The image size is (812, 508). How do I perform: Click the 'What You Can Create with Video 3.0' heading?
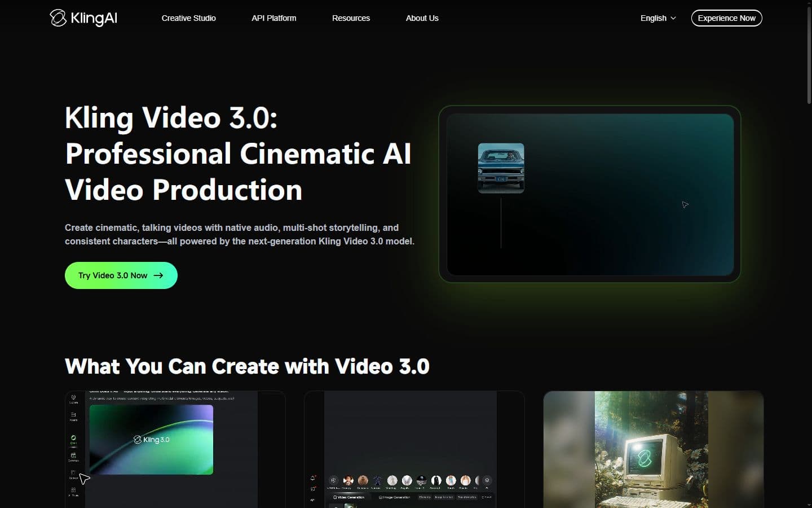point(247,366)
